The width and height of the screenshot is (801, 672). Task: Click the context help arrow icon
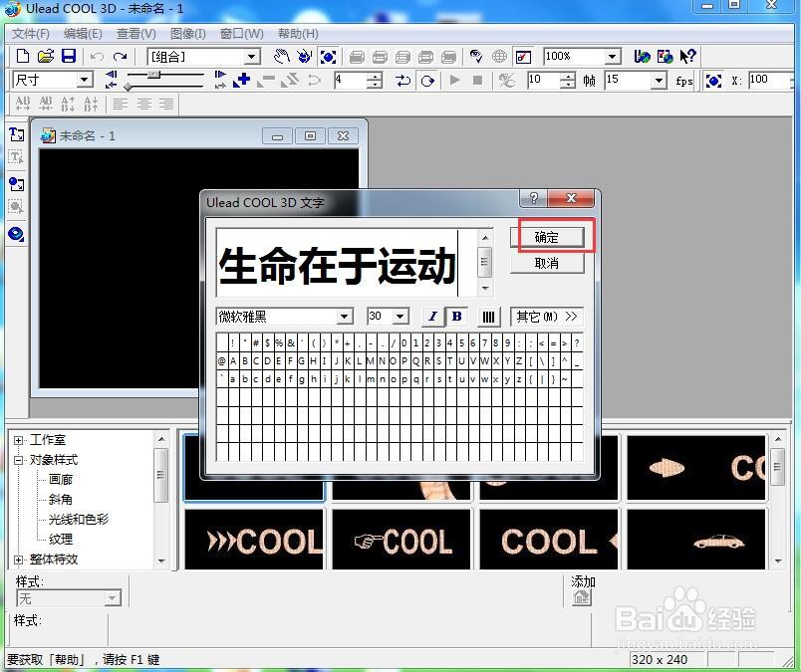687,56
